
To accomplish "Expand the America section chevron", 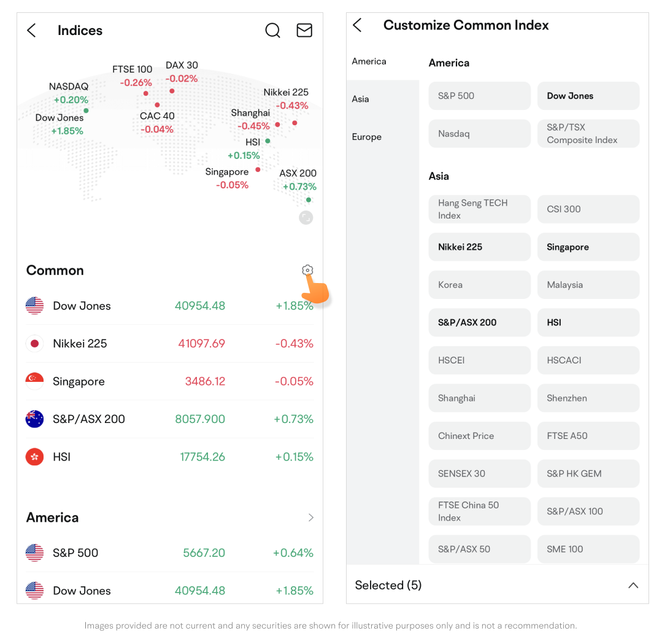I will tap(310, 518).
